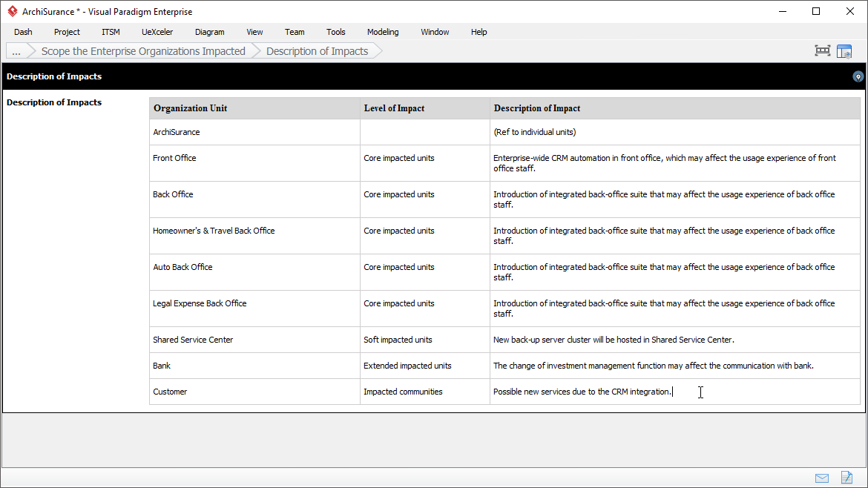Open the View menu
The height and width of the screenshot is (488, 868).
tap(254, 32)
